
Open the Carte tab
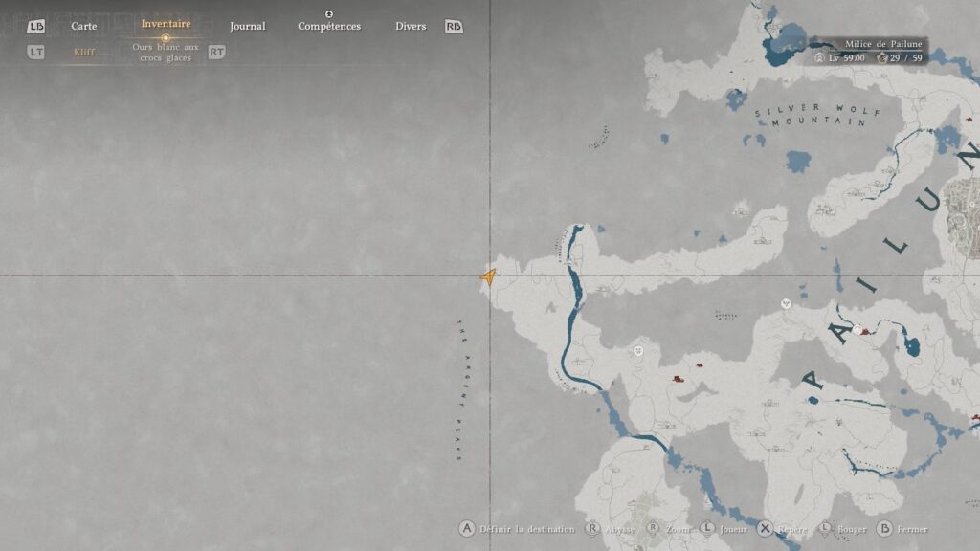click(x=84, y=26)
